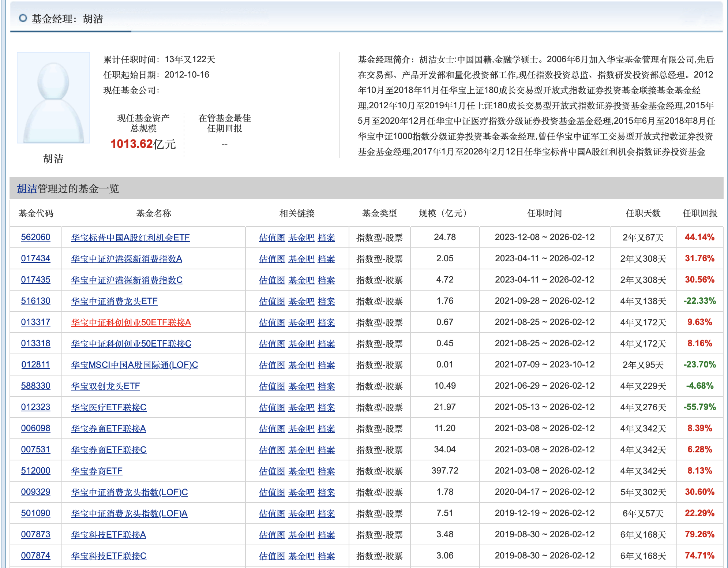Open 华宝标普中国A股红利机会ETF fund page
The image size is (728, 568).
pos(130,238)
